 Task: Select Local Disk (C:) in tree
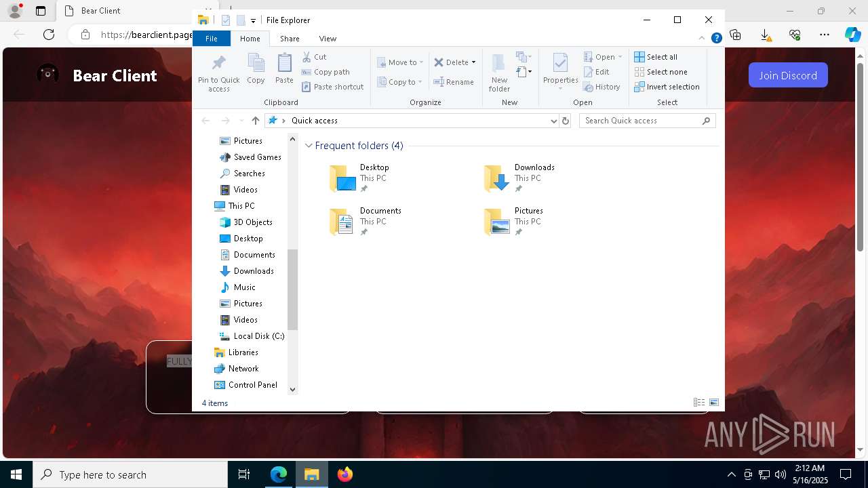tap(252, 336)
